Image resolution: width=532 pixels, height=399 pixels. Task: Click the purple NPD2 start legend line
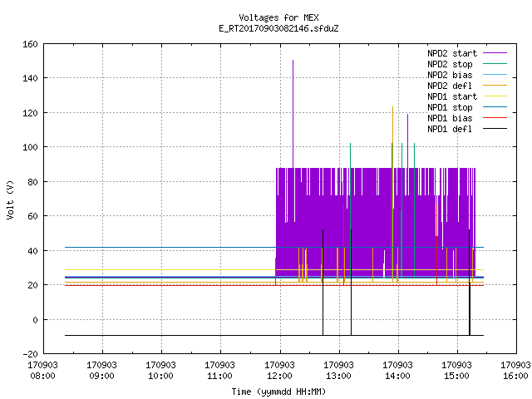point(495,53)
